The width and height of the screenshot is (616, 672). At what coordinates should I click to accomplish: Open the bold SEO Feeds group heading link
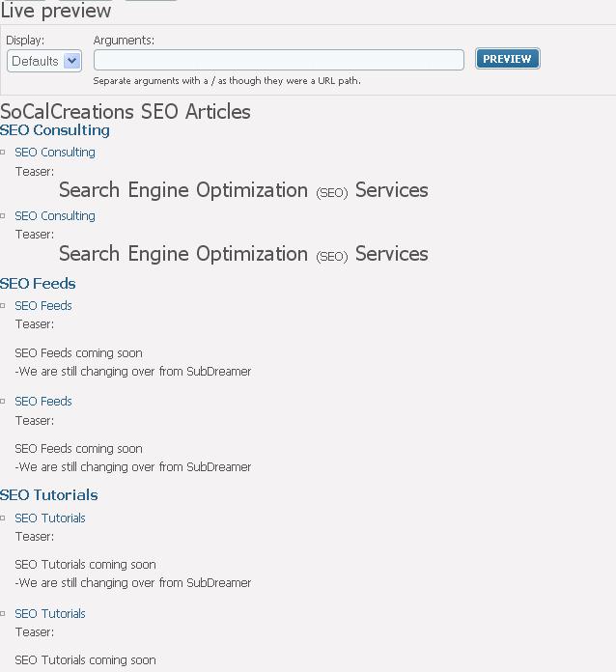[x=38, y=284]
